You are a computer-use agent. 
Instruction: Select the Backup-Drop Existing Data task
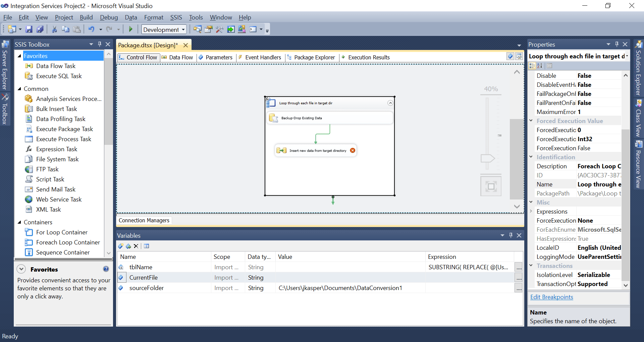pyautogui.click(x=330, y=118)
